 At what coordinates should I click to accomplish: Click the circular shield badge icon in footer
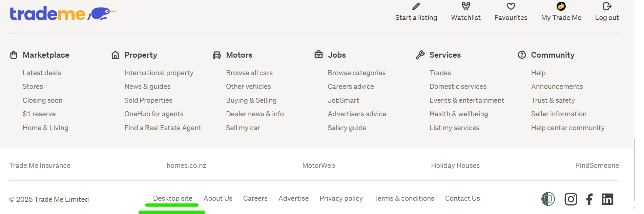click(x=548, y=199)
